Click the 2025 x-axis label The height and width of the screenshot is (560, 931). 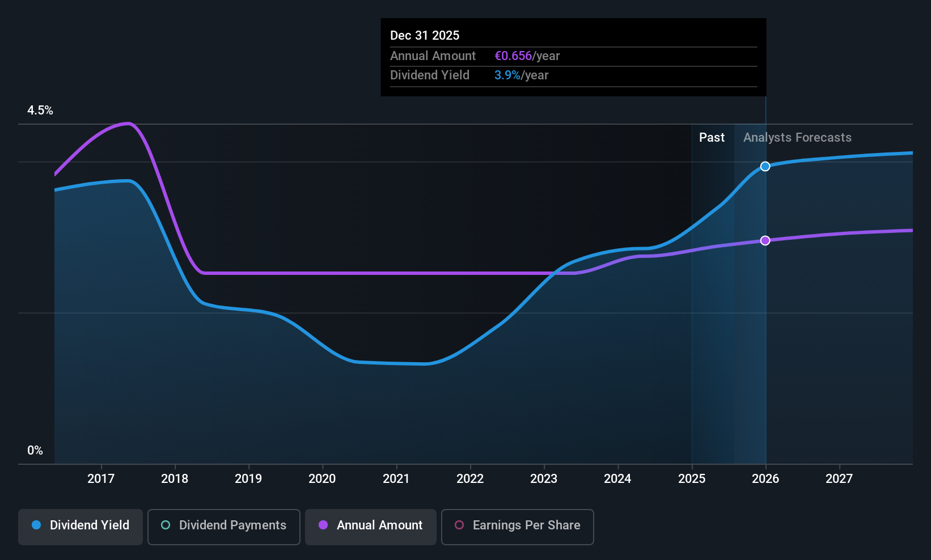point(692,478)
